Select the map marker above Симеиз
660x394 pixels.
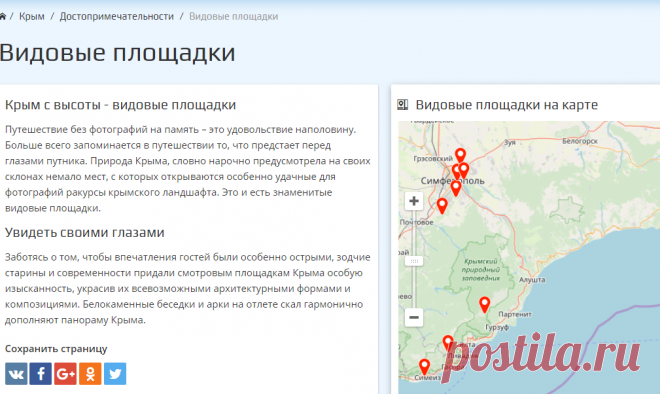pyautogui.click(x=424, y=367)
